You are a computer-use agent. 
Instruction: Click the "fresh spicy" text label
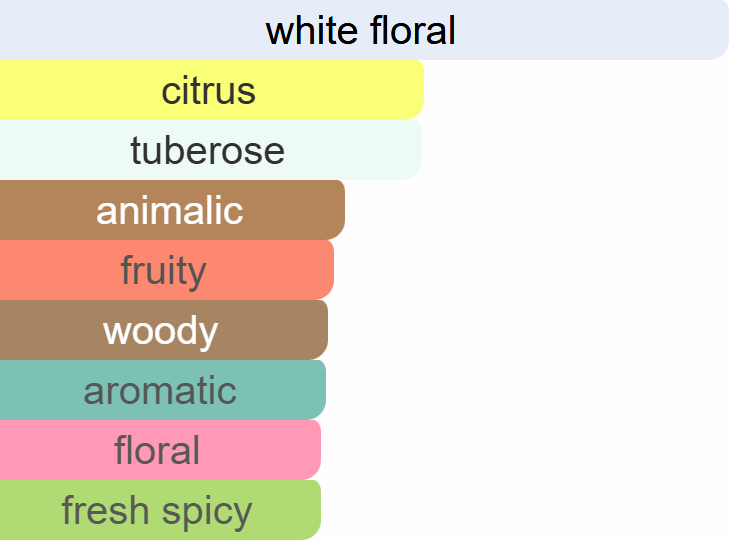(157, 511)
